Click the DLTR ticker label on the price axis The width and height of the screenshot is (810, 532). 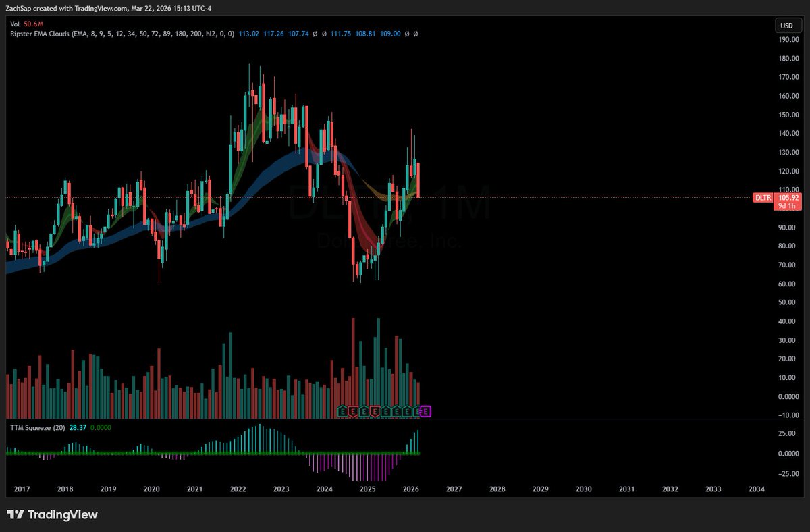[763, 197]
